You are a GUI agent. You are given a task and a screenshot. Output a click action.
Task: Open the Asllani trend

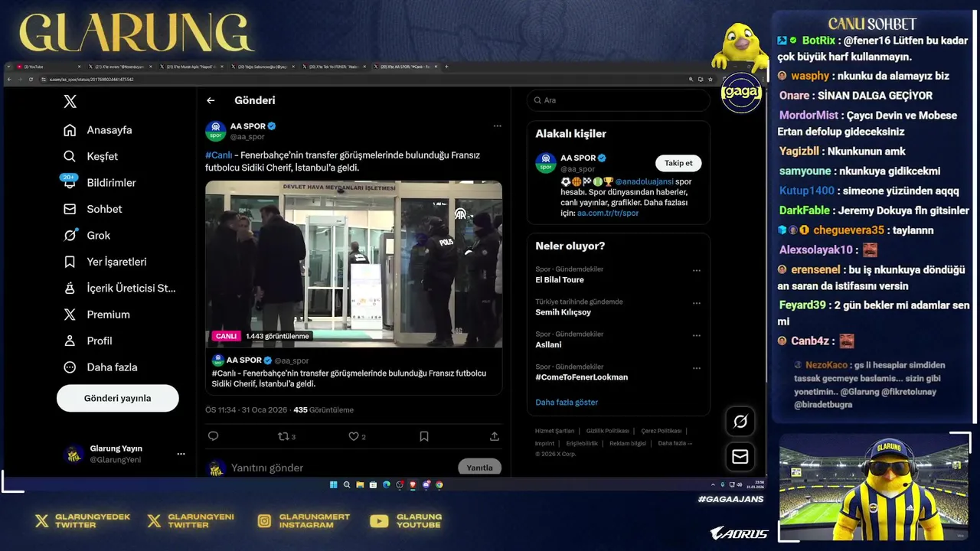click(x=548, y=344)
